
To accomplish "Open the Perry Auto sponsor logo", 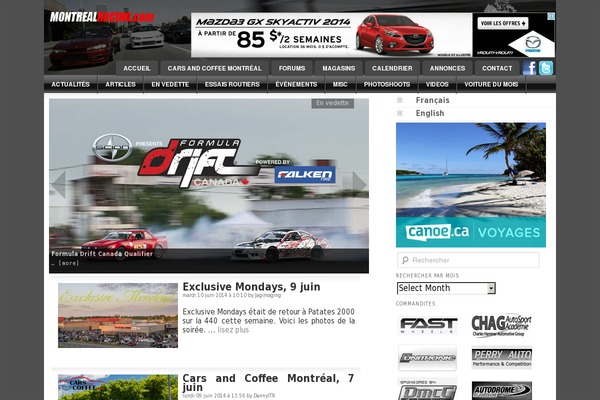I will pos(502,358).
